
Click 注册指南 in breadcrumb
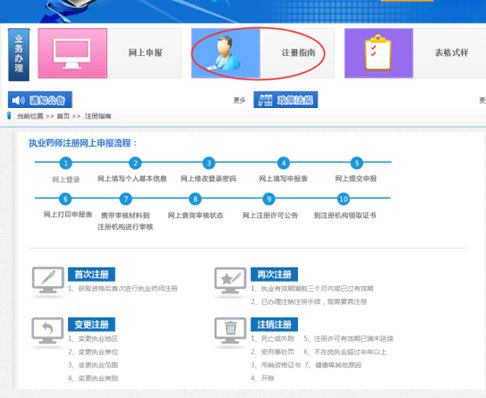(98, 116)
